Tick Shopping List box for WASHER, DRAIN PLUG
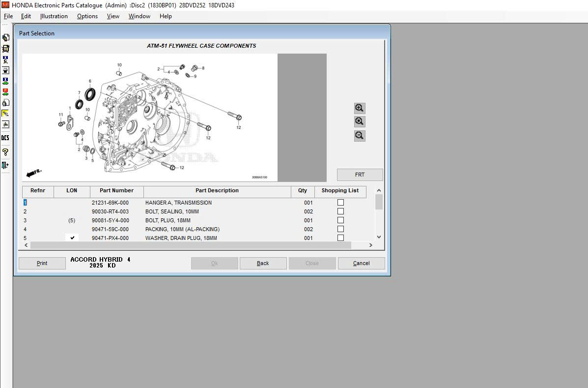588x388 pixels. coord(340,238)
